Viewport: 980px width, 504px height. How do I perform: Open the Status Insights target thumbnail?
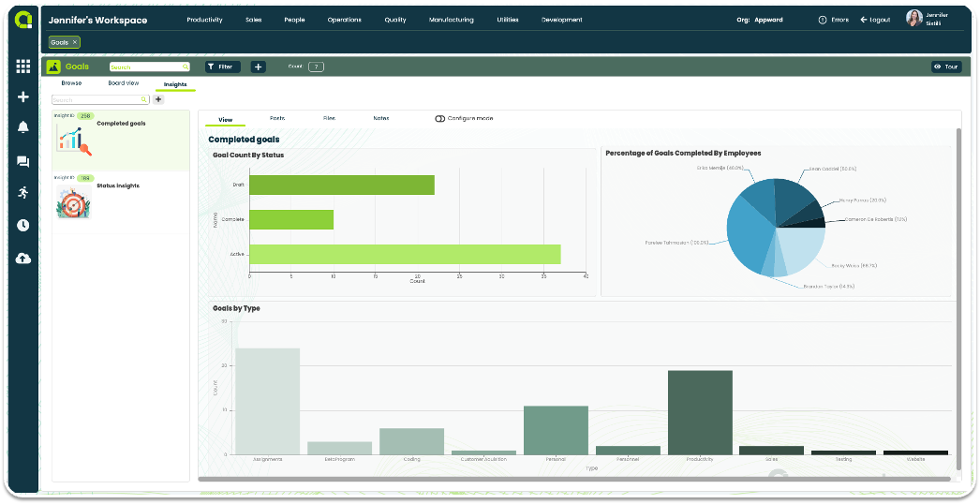click(74, 201)
